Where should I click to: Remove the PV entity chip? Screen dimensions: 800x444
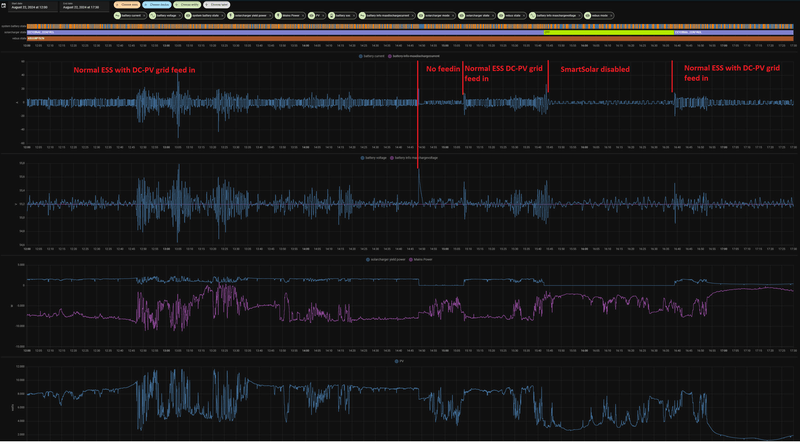pyautogui.click(x=323, y=16)
